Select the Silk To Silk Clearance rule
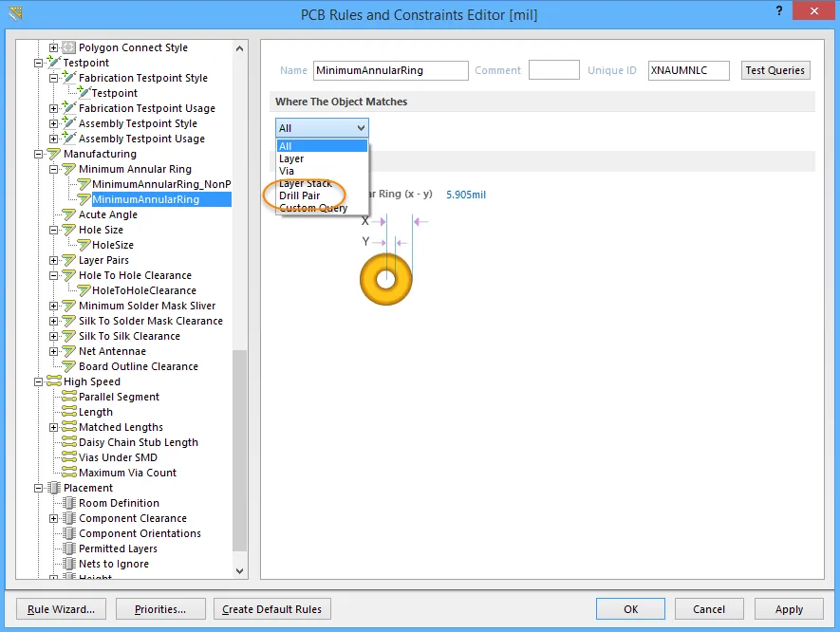Viewport: 840px width, 632px height. click(x=129, y=336)
